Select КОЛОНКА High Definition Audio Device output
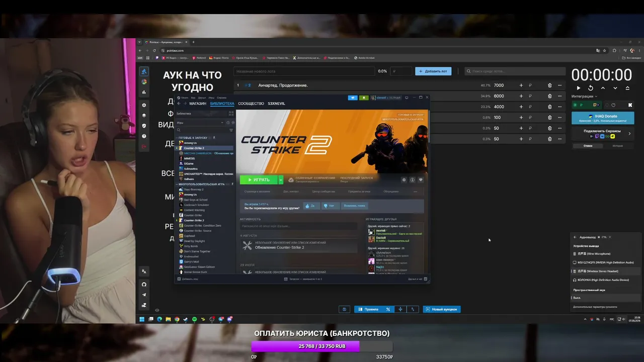The image size is (644, 362). pyautogui.click(x=606, y=280)
